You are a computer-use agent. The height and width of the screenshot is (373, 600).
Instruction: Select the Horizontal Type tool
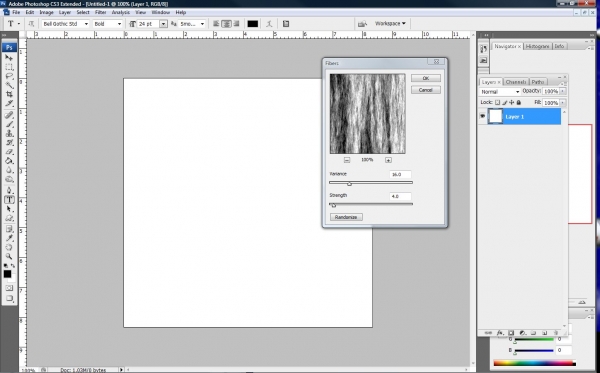click(9, 200)
